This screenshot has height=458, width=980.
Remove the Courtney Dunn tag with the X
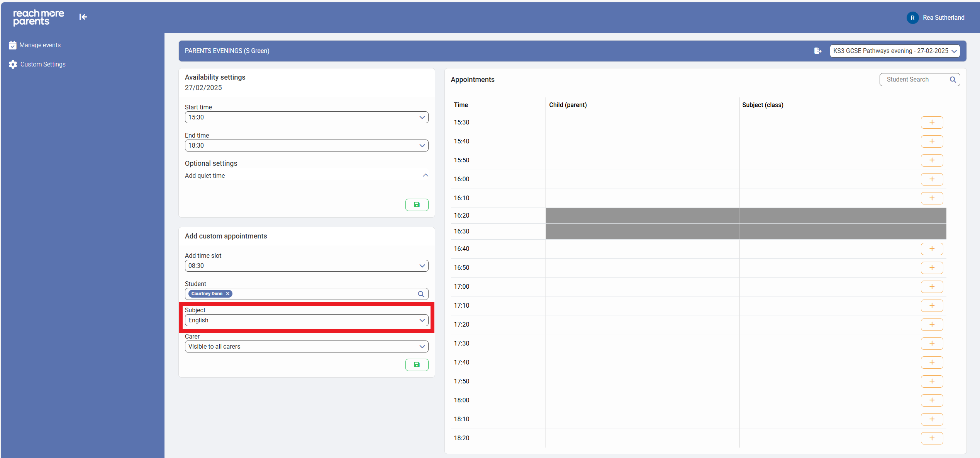pyautogui.click(x=228, y=294)
